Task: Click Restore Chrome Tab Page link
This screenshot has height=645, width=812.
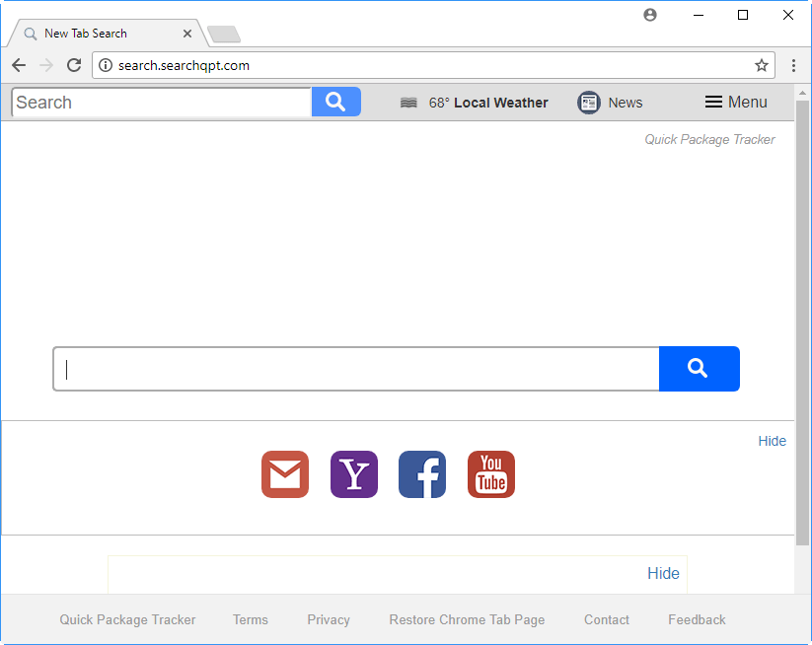Action: [467, 619]
